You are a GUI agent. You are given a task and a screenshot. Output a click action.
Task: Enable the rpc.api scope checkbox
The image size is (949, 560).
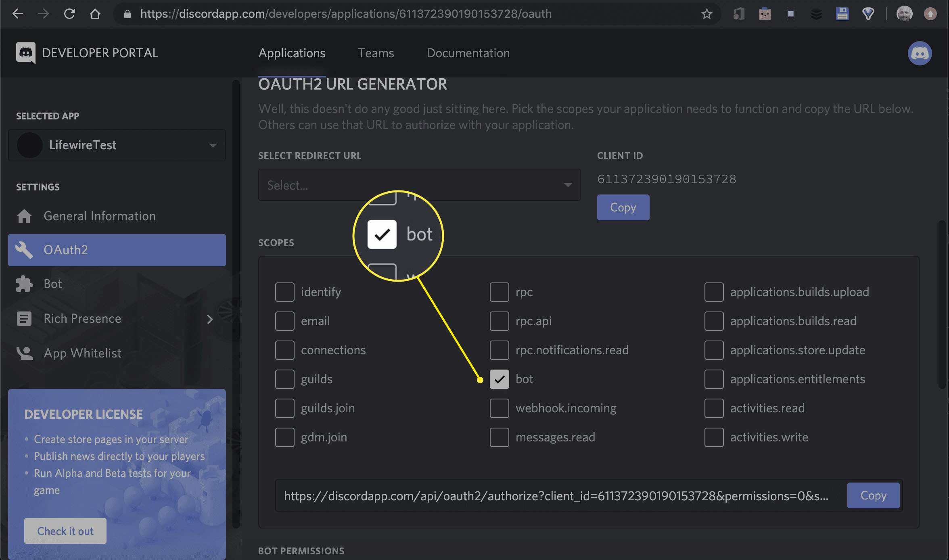[x=500, y=321]
